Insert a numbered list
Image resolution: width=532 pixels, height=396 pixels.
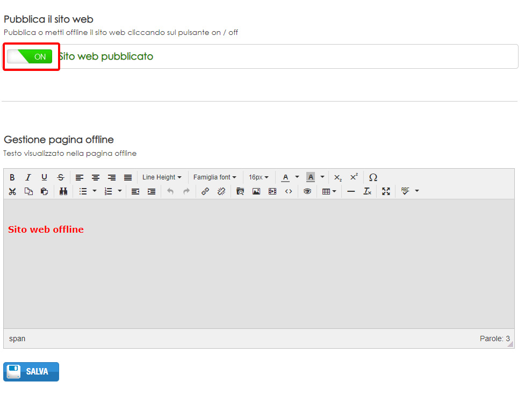[108, 192]
